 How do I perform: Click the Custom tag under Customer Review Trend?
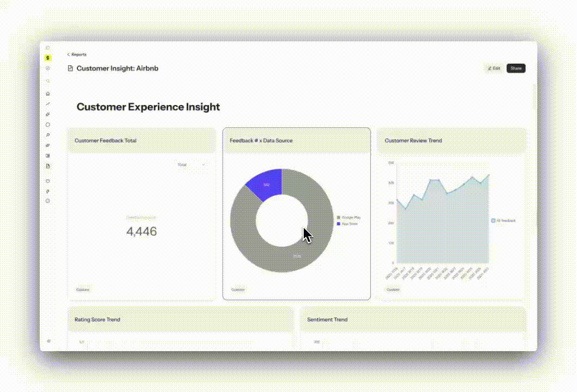point(393,290)
